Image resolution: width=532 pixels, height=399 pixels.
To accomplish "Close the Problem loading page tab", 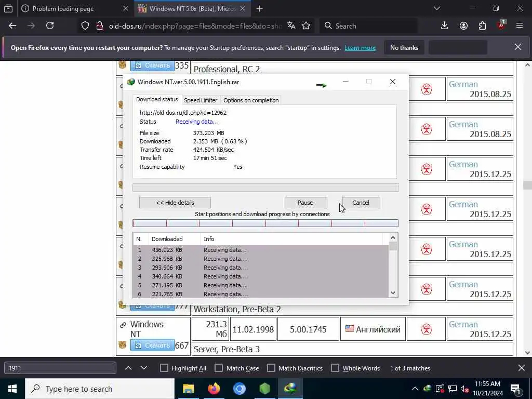I will pos(126,9).
